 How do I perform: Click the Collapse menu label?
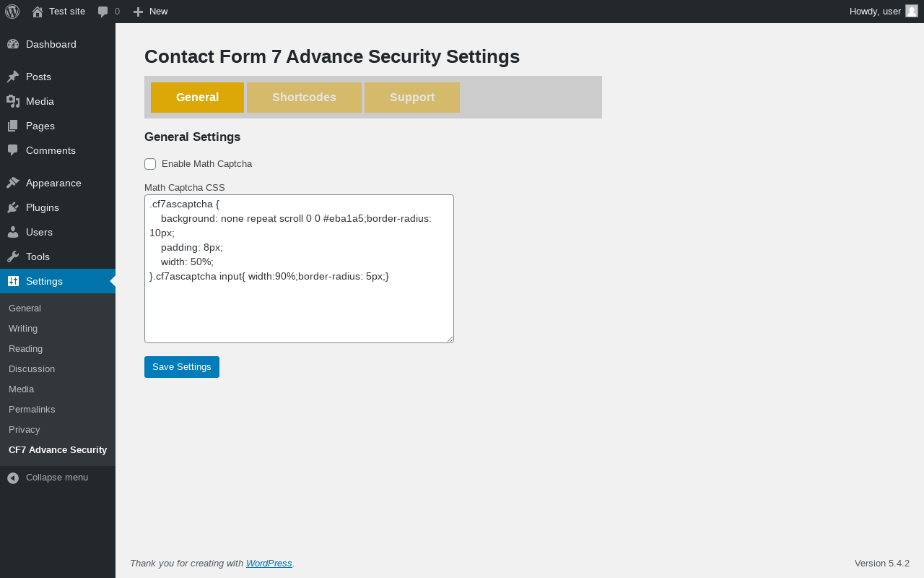(57, 478)
